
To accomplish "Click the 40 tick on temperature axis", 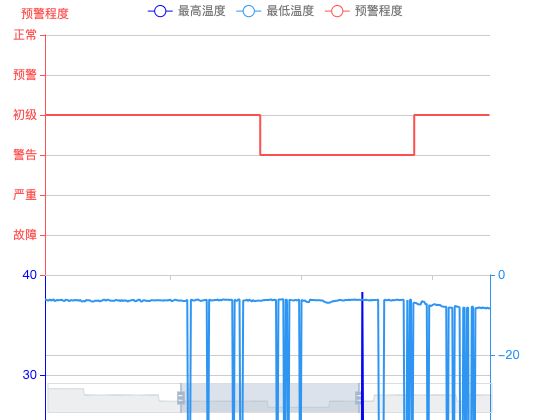I will 30,275.
